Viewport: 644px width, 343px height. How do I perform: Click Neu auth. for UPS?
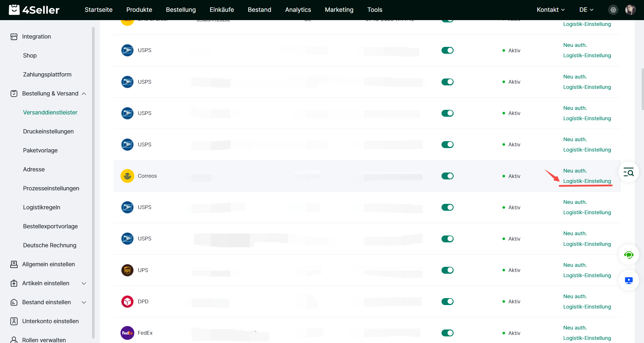click(x=575, y=265)
